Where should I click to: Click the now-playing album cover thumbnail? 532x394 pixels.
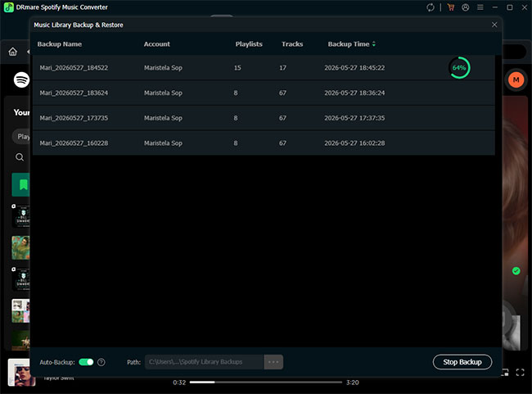pos(21,373)
